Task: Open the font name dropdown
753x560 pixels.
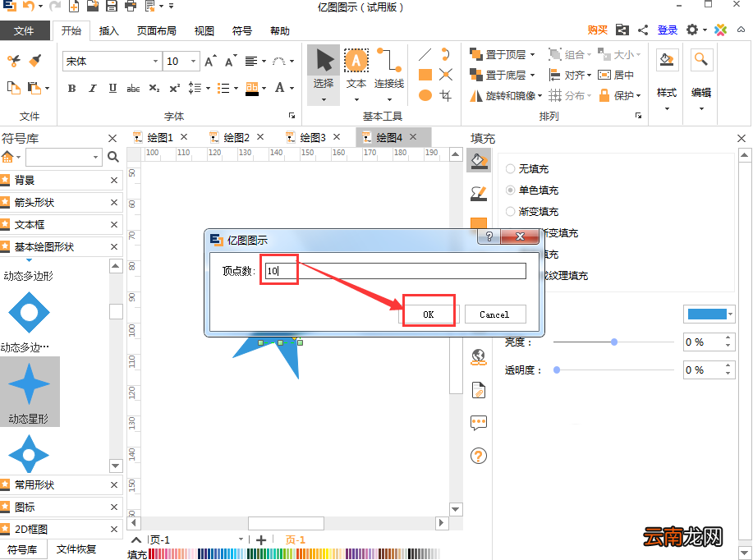Action: 155,61
